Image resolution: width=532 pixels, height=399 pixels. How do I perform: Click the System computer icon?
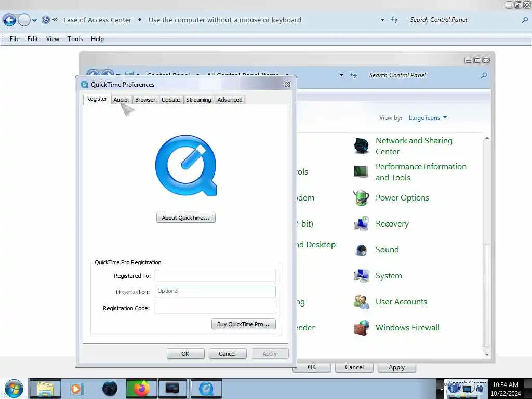361,275
